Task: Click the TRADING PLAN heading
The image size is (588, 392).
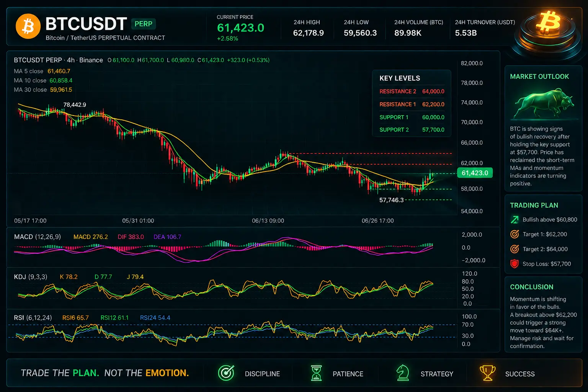Action: 534,206
